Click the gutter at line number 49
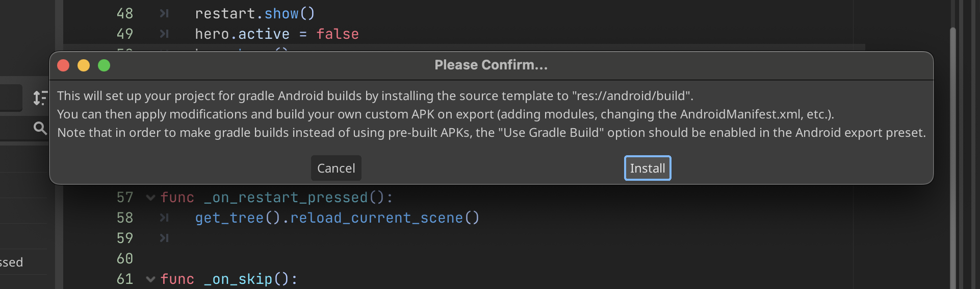This screenshot has height=289, width=980. pos(125,34)
